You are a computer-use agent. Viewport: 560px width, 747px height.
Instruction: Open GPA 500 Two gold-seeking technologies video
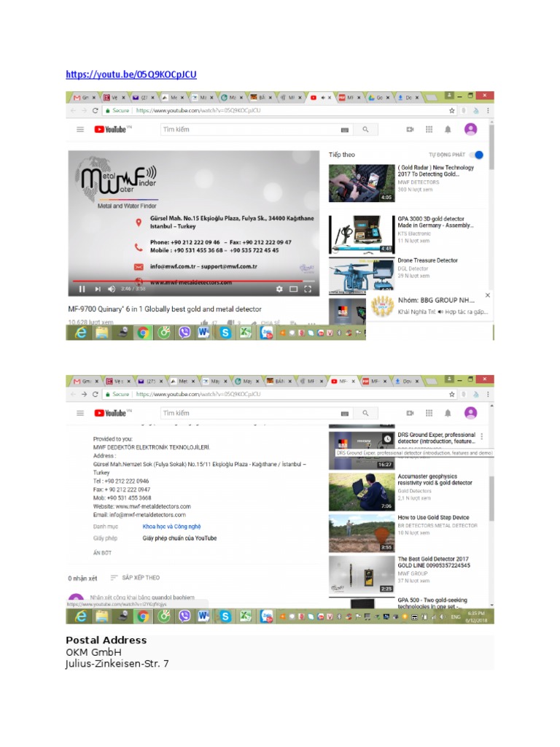click(432, 603)
